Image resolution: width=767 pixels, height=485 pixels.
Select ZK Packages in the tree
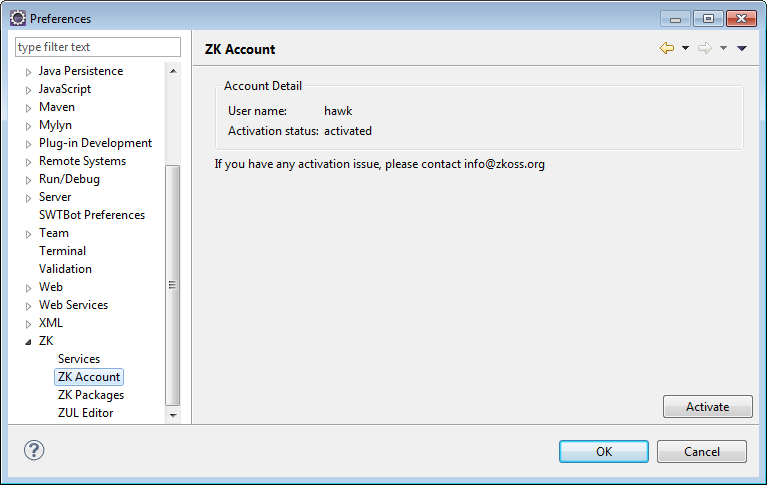tap(91, 395)
